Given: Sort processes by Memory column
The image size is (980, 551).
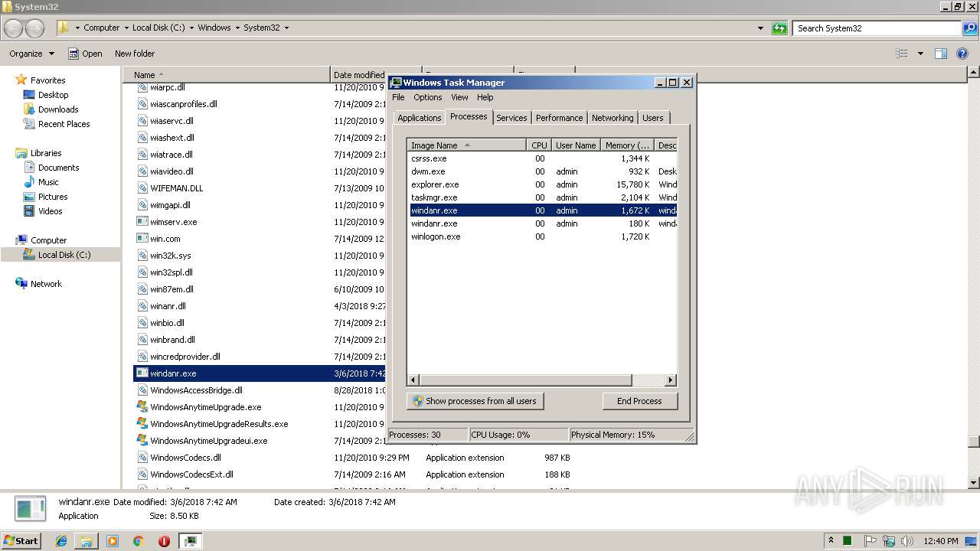Looking at the screenshot, I should (x=627, y=145).
